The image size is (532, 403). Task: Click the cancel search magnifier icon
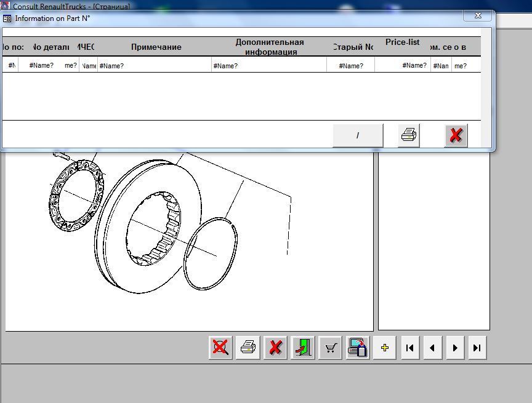tap(220, 348)
